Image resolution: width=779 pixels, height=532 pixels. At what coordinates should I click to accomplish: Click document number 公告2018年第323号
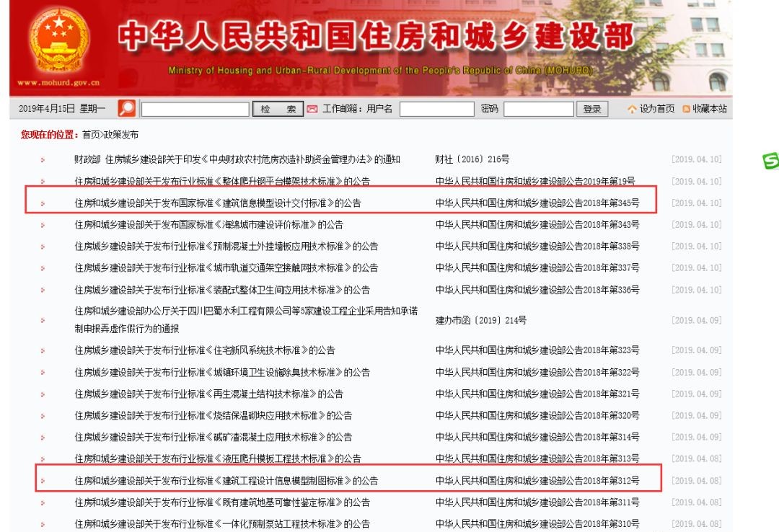[537, 350]
